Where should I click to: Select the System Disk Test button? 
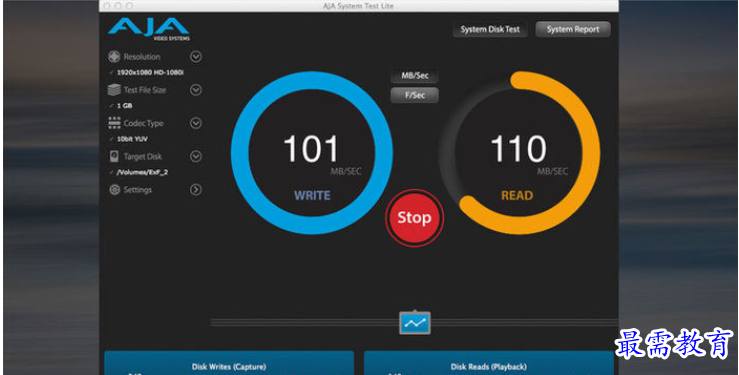point(490,29)
